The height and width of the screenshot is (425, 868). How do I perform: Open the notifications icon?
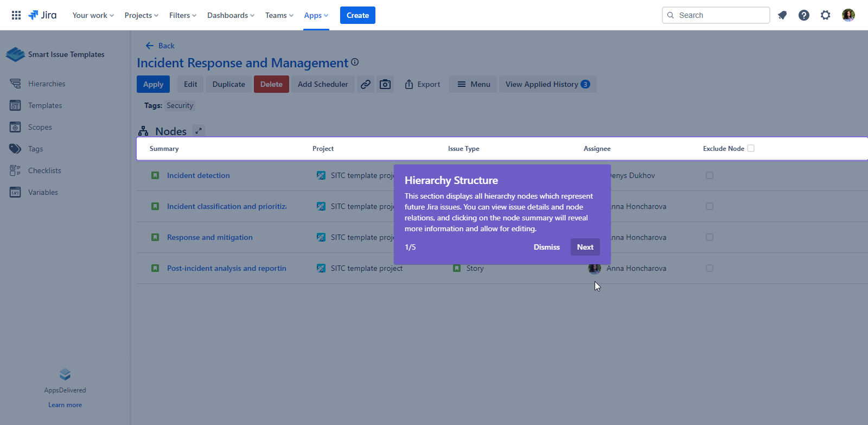coord(782,15)
